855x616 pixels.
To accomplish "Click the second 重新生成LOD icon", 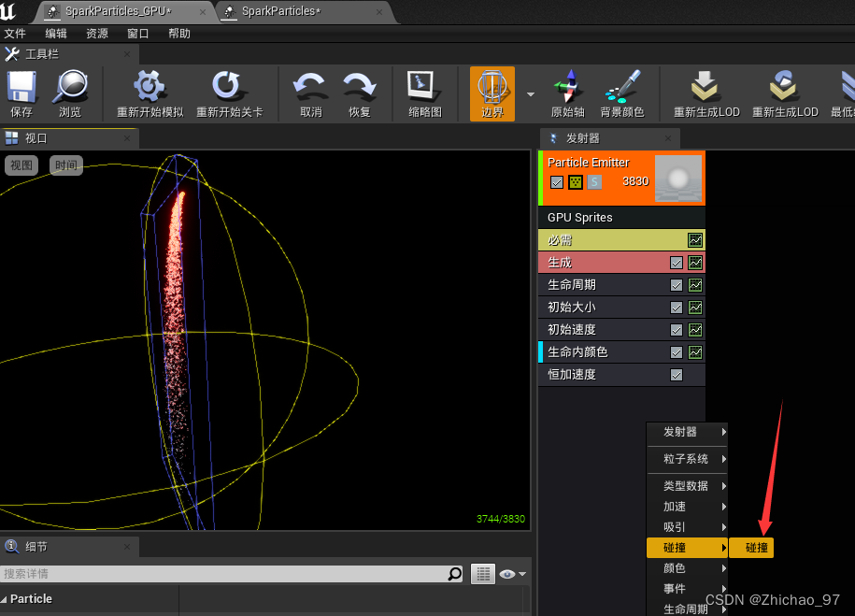I will click(x=784, y=86).
